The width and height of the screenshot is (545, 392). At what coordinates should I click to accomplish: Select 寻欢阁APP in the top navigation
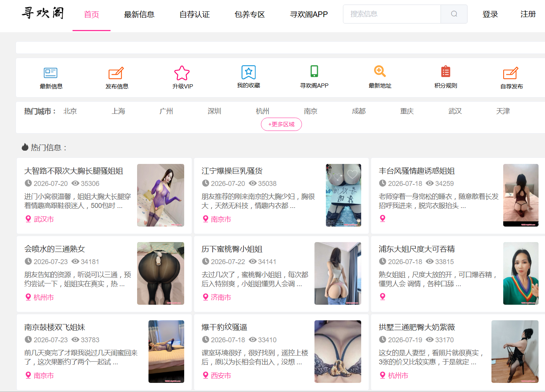[x=309, y=14]
